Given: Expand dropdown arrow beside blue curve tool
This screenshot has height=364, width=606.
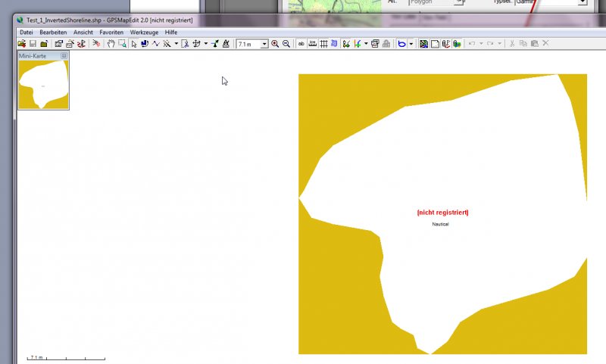Looking at the screenshot, I should coord(411,44).
